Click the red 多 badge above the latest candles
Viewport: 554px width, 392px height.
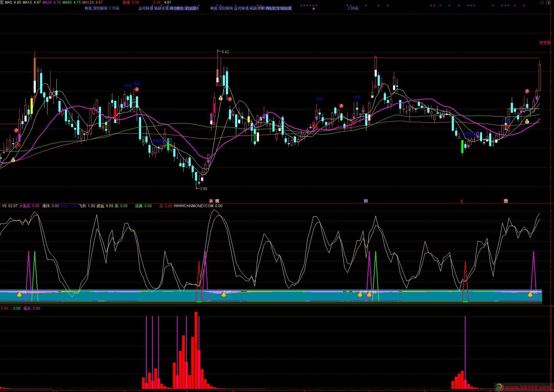click(x=527, y=91)
